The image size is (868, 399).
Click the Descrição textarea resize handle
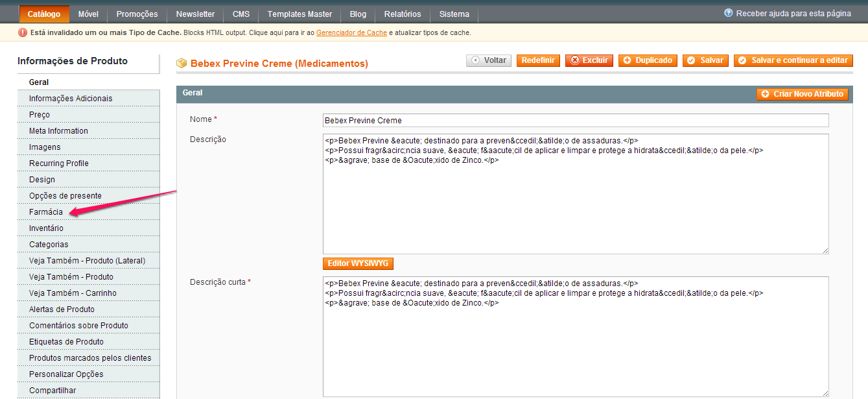coord(825,250)
